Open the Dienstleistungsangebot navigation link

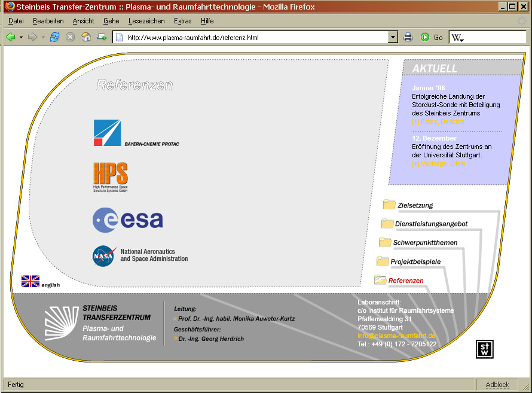click(430, 224)
